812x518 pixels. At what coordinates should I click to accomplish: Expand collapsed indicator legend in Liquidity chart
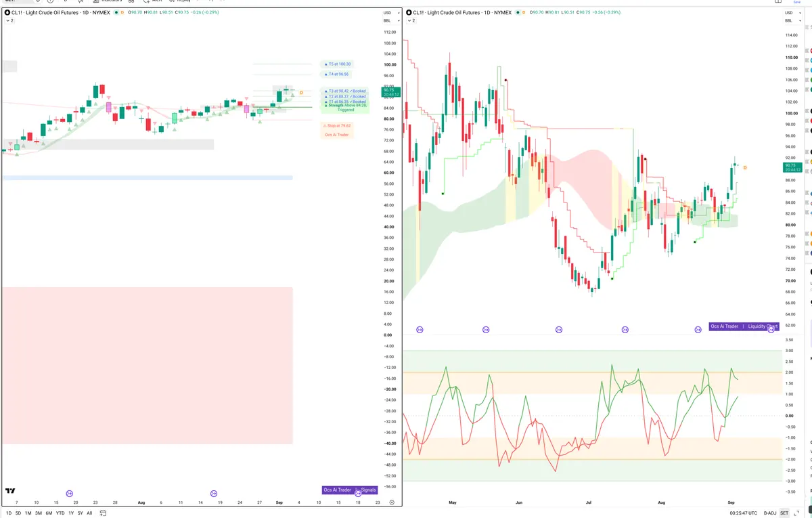click(411, 21)
